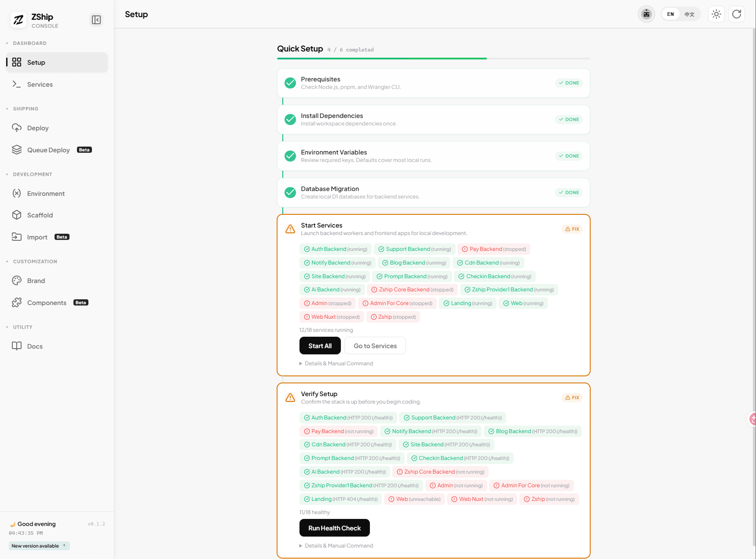
Task: Open the Services page from sidebar
Action: tap(40, 84)
